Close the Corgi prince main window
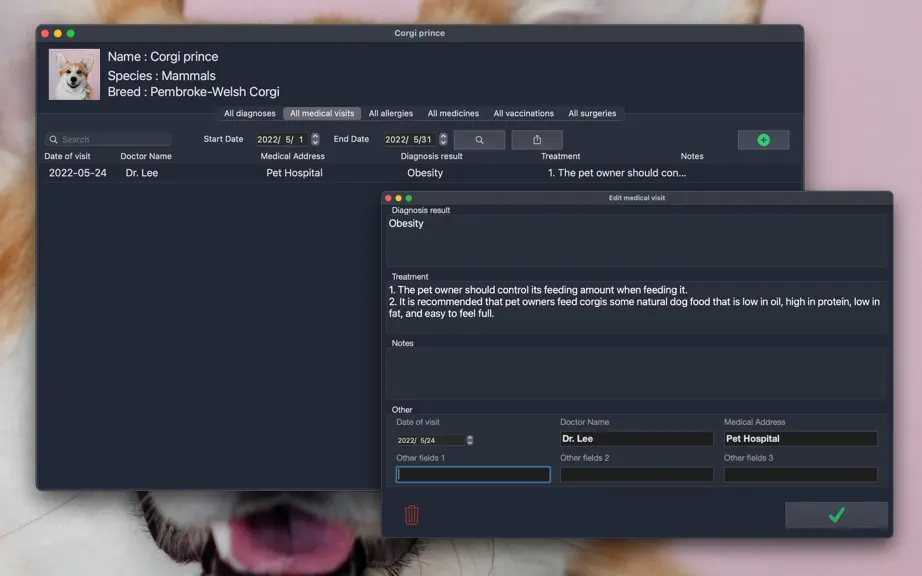Viewport: 922px width, 576px height. point(45,34)
